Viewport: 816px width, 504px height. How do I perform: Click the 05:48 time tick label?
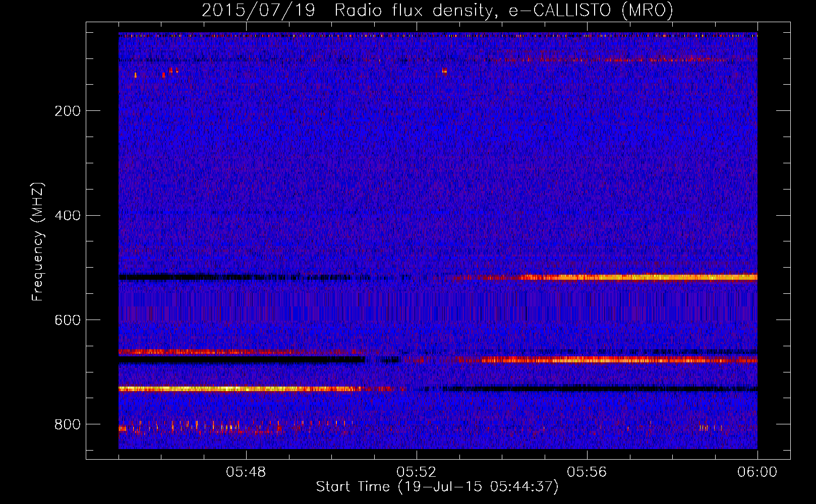point(246,472)
